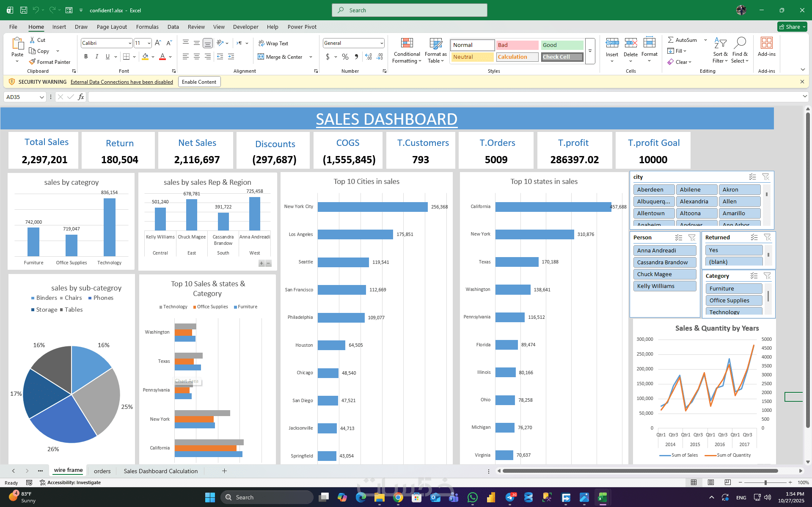Click the Name Box cell reference field
The image size is (812, 507).
pos(21,97)
